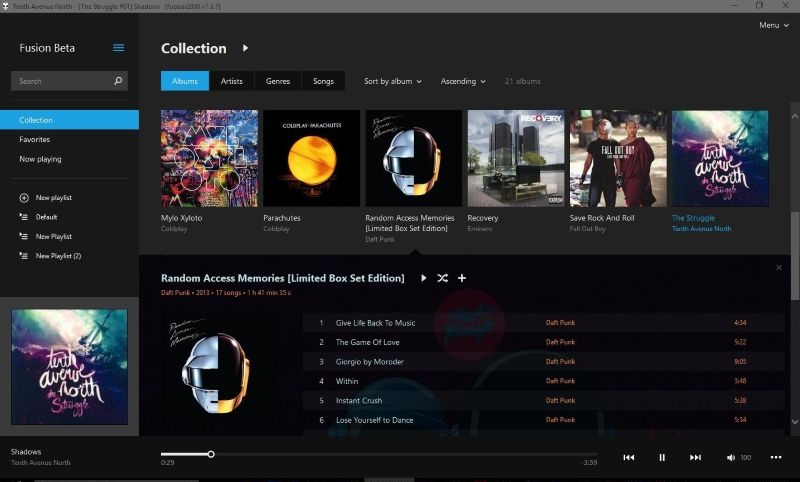This screenshot has height=482, width=800.
Task: Click the Shadows song title in footer
Action: click(x=26, y=452)
